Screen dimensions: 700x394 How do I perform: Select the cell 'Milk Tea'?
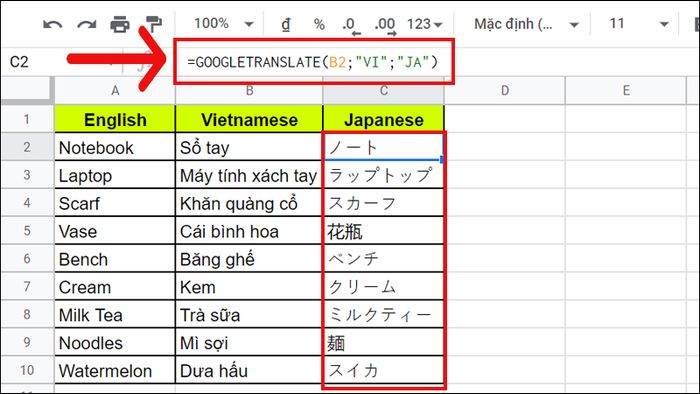[x=115, y=315]
